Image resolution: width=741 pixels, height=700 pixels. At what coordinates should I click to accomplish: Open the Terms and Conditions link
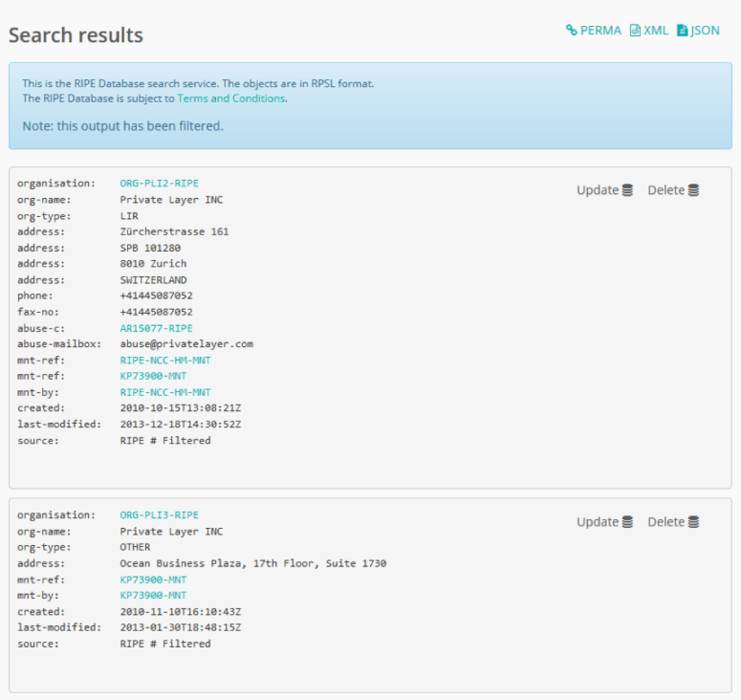coord(230,98)
